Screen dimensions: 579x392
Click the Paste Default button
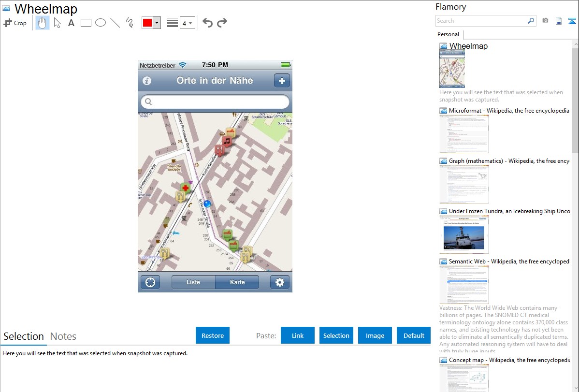(x=414, y=335)
